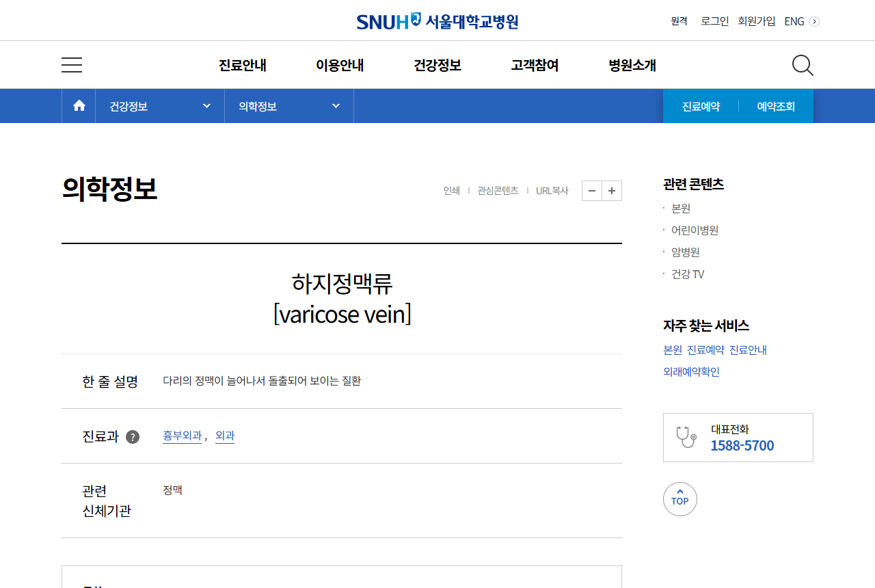Open 암병원 related content link

click(686, 252)
